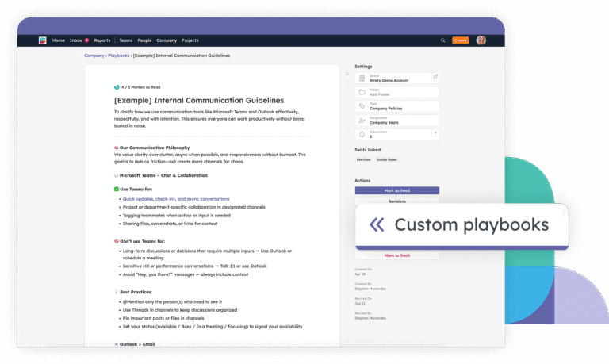Open the Assignment Company Seats field
Screen dimensions: 609x364
point(397,121)
